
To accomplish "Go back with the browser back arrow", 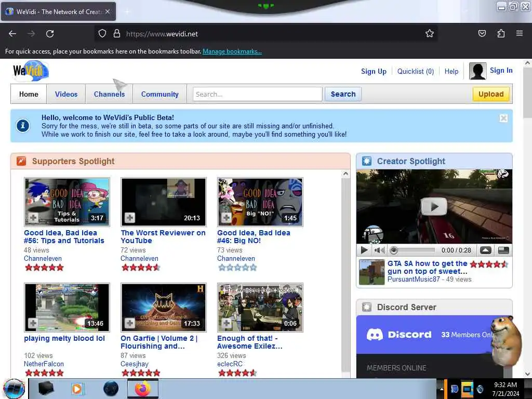I will click(x=12, y=34).
